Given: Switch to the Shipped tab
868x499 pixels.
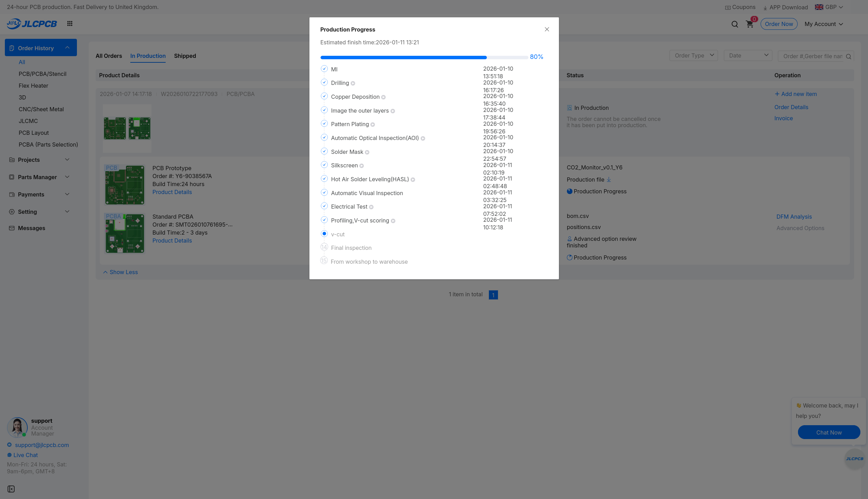Looking at the screenshot, I should 185,56.
